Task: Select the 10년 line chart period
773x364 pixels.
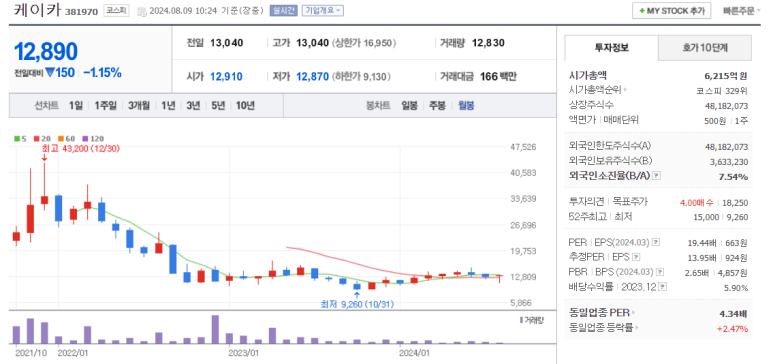Action: [245, 105]
